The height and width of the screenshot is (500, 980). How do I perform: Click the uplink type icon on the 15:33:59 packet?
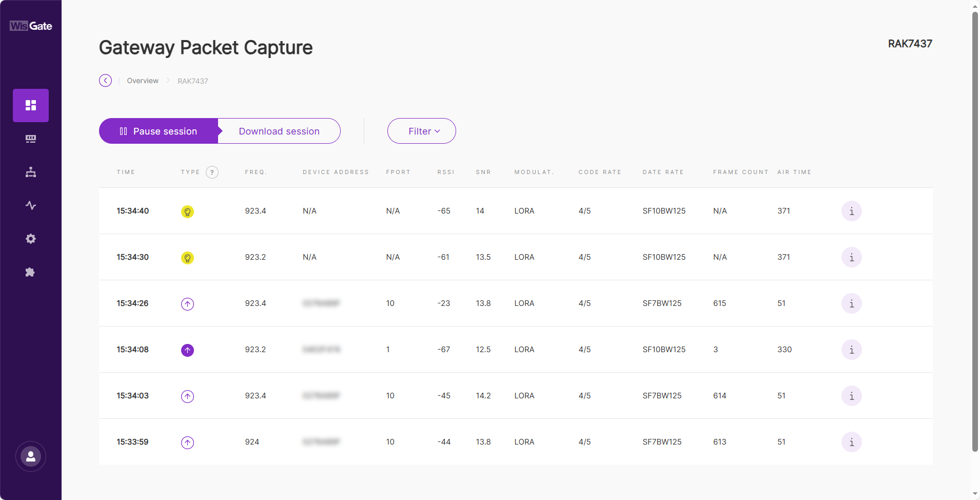[x=187, y=442]
